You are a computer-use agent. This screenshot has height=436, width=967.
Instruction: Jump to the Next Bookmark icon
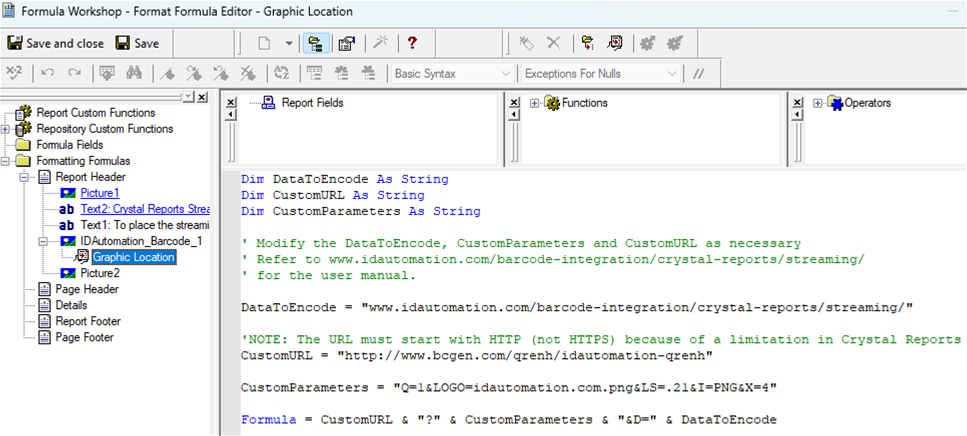pos(194,73)
